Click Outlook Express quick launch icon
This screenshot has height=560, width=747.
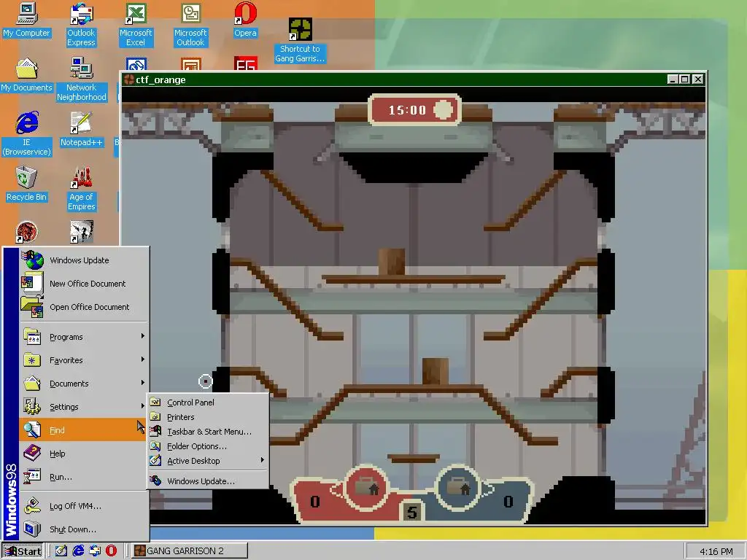[x=95, y=551]
